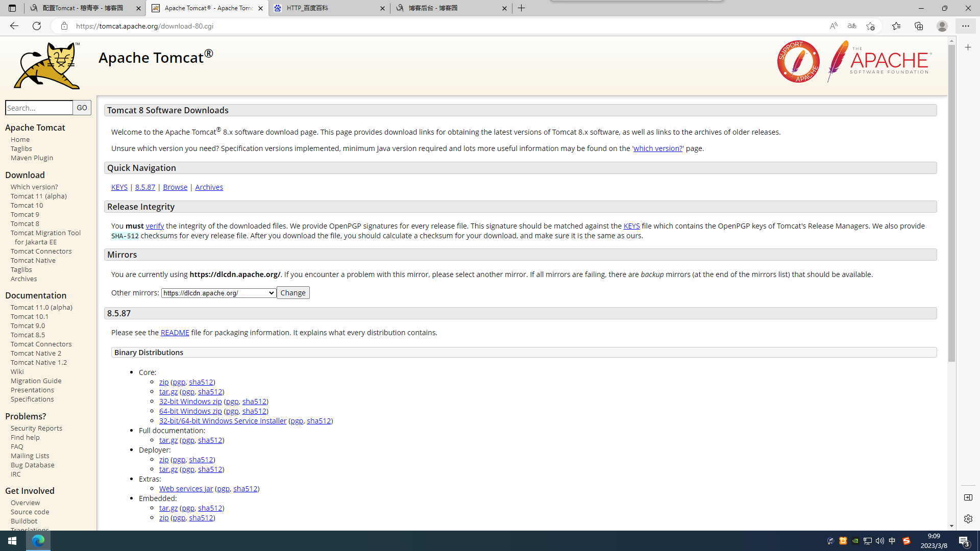Click the 64-bit Windows zip link
Screen dimensions: 980x551
(x=190, y=411)
